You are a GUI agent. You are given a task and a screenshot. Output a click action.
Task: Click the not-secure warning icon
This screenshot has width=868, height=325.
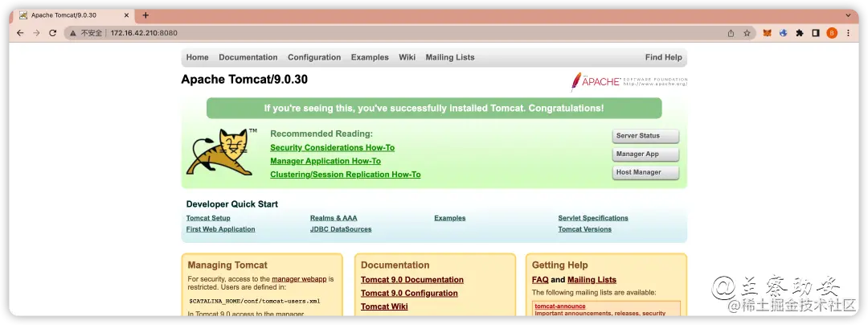(x=73, y=33)
